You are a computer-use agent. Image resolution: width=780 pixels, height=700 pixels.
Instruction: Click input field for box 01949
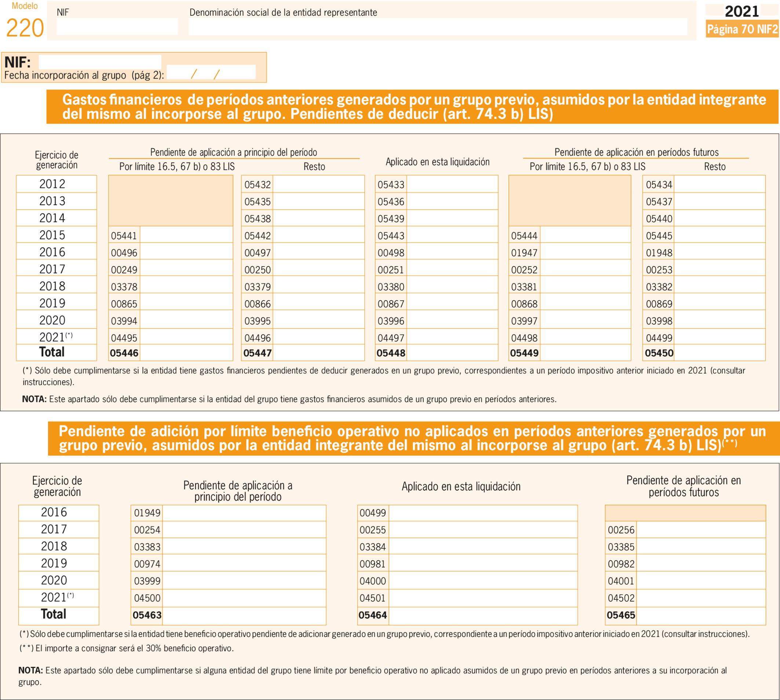[244, 514]
